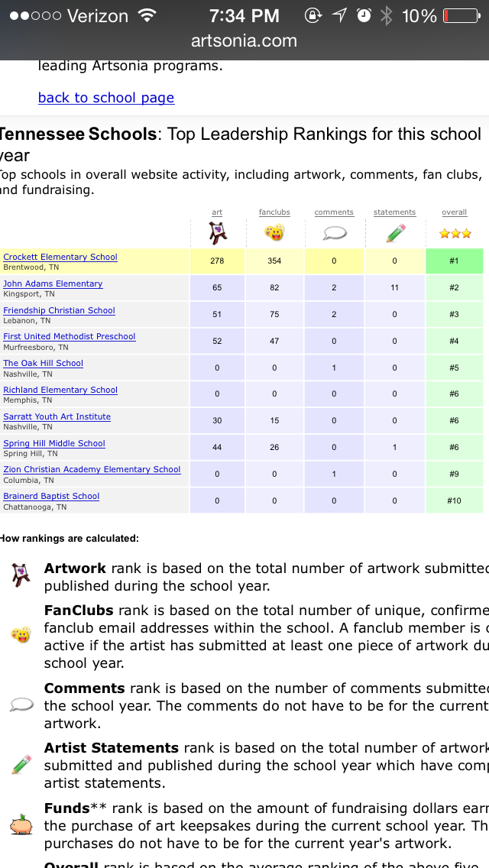This screenshot has height=868, width=489.
Task: Click the easel icon beside Artwork rank explanation
Action: click(21, 575)
